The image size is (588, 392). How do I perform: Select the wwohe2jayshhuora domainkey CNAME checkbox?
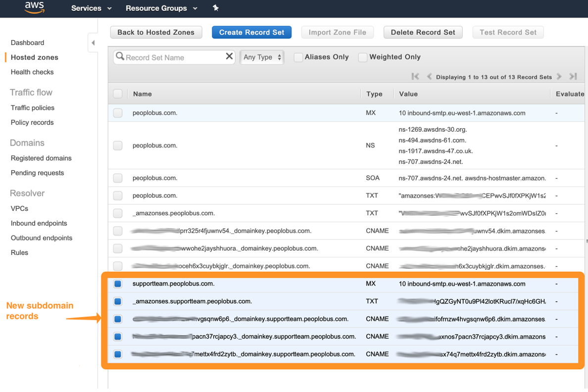118,248
